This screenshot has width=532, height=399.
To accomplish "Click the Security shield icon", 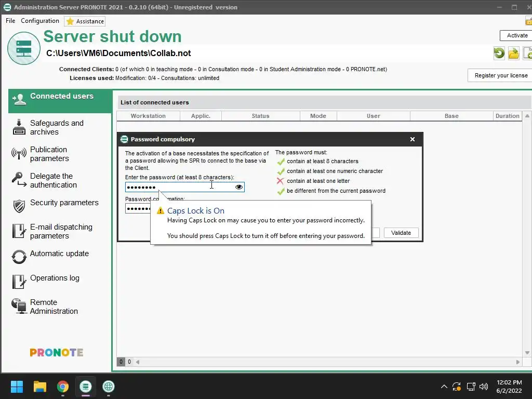I will tap(19, 206).
